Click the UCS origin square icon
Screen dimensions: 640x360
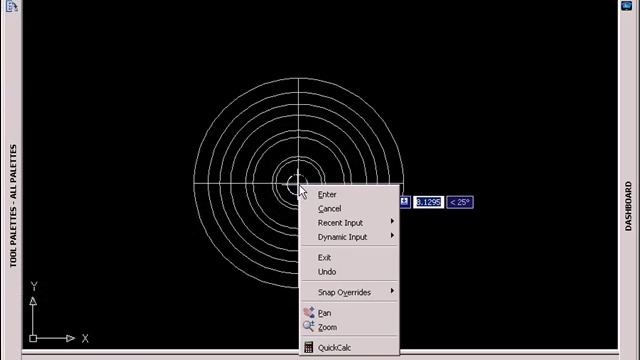click(33, 338)
